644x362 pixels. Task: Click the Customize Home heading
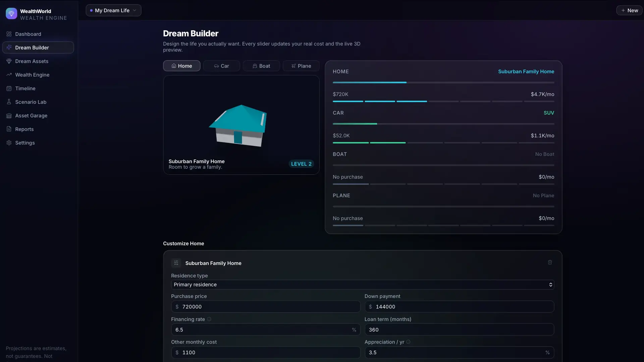click(x=183, y=243)
